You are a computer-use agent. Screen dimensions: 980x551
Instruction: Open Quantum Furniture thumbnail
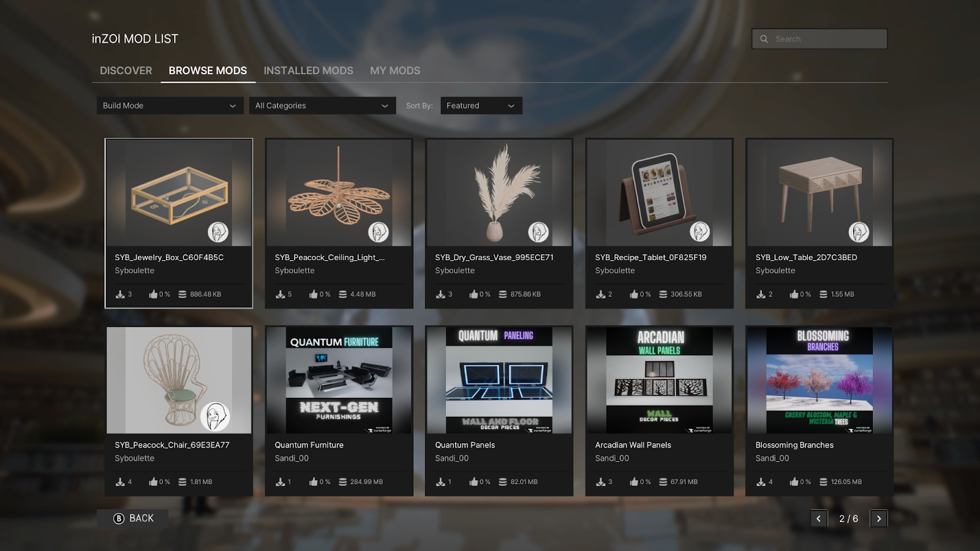339,380
